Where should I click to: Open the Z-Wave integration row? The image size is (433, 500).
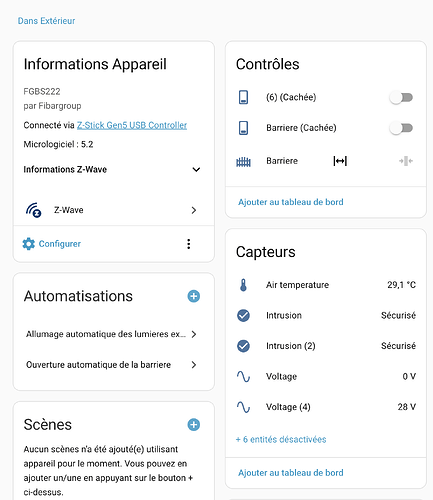(x=112, y=210)
